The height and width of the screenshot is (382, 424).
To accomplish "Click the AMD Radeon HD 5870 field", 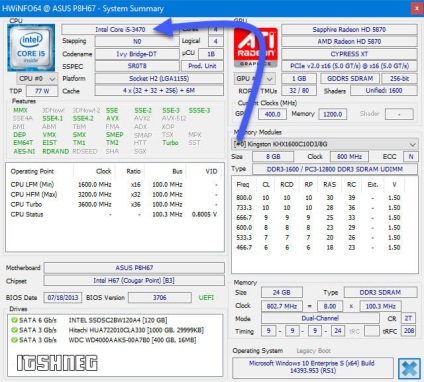I will point(349,42).
